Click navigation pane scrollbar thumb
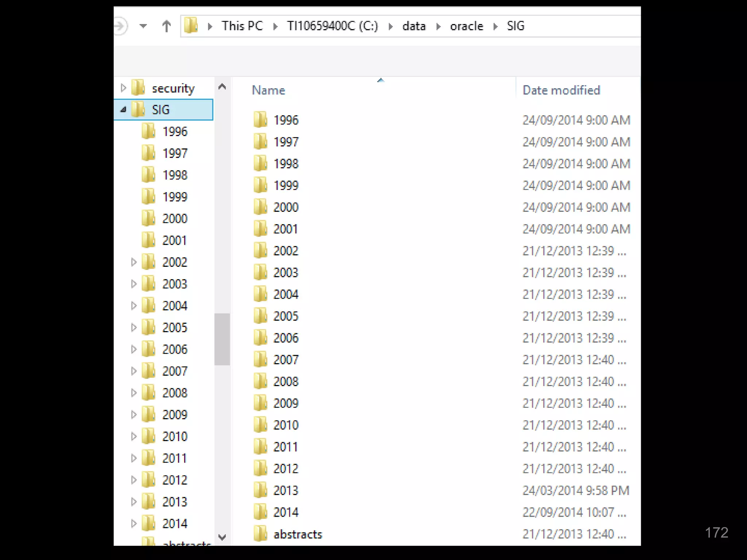 [x=222, y=339]
